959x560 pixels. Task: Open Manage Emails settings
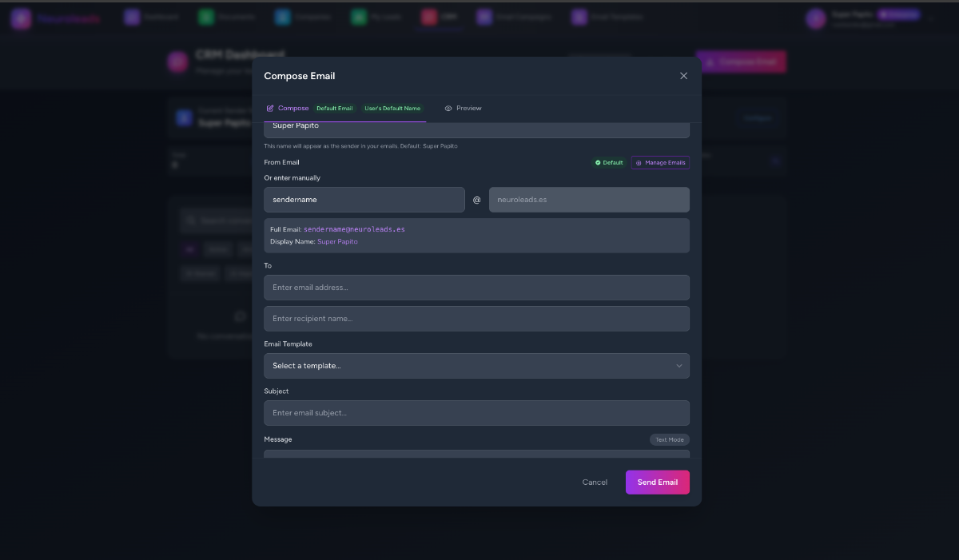[x=660, y=163]
